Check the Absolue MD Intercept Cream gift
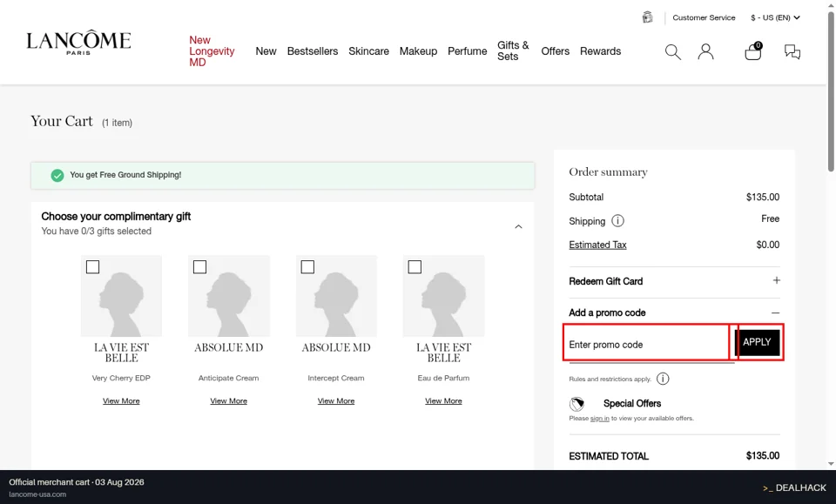 coord(307,267)
